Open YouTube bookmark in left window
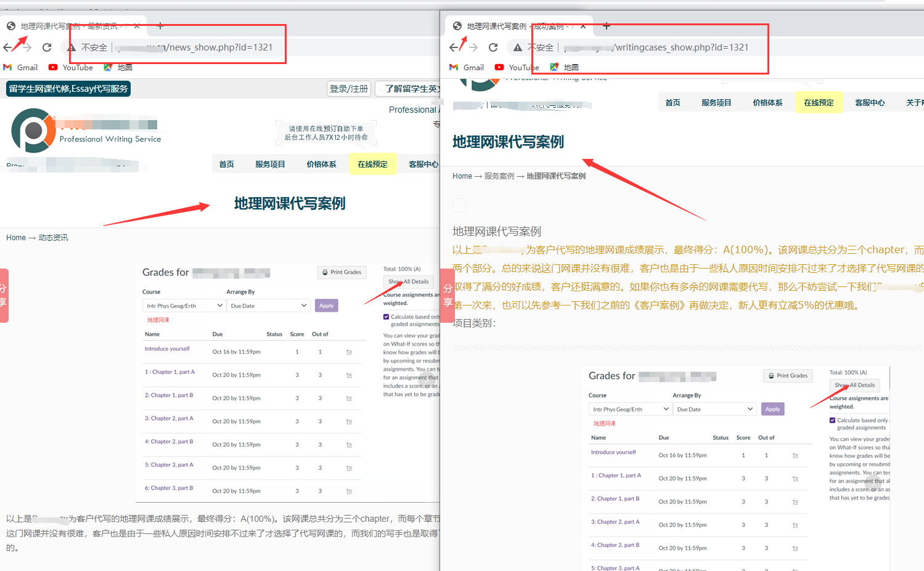Screen dimensions: 924x571 click(x=71, y=68)
